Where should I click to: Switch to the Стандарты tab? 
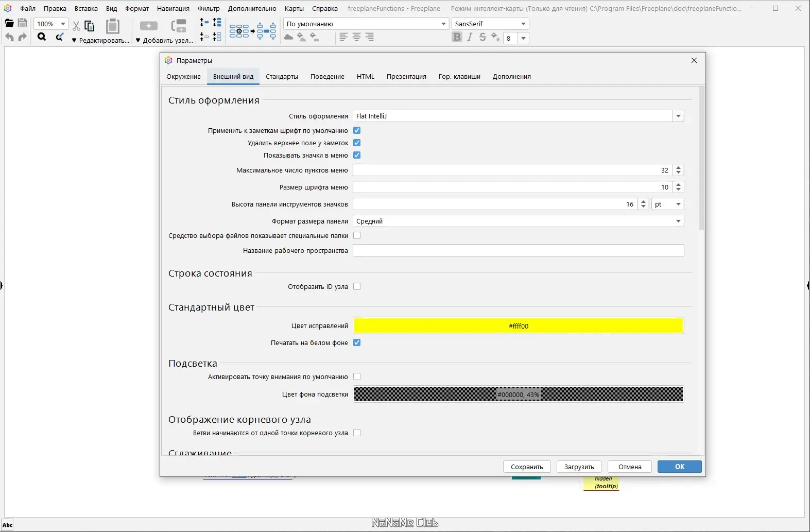tap(282, 77)
